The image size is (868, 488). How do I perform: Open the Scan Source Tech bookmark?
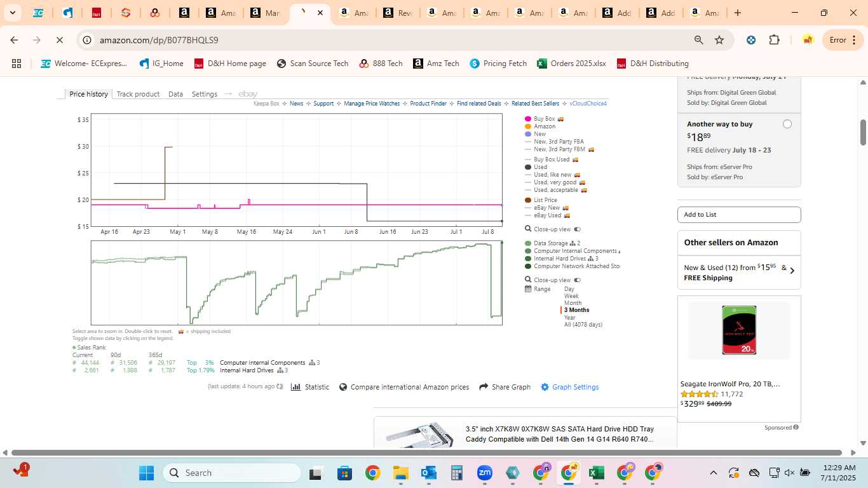click(x=312, y=64)
